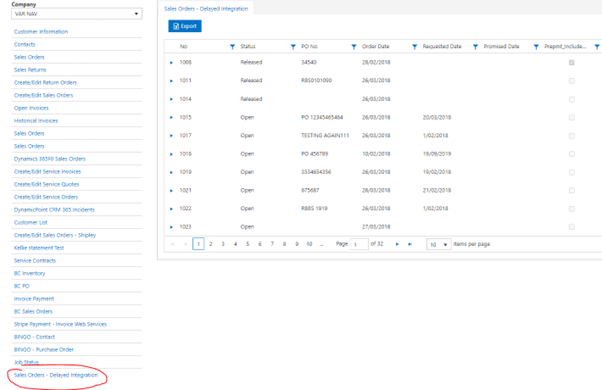Filter the Status column
This screenshot has height=390, width=602.
point(293,47)
